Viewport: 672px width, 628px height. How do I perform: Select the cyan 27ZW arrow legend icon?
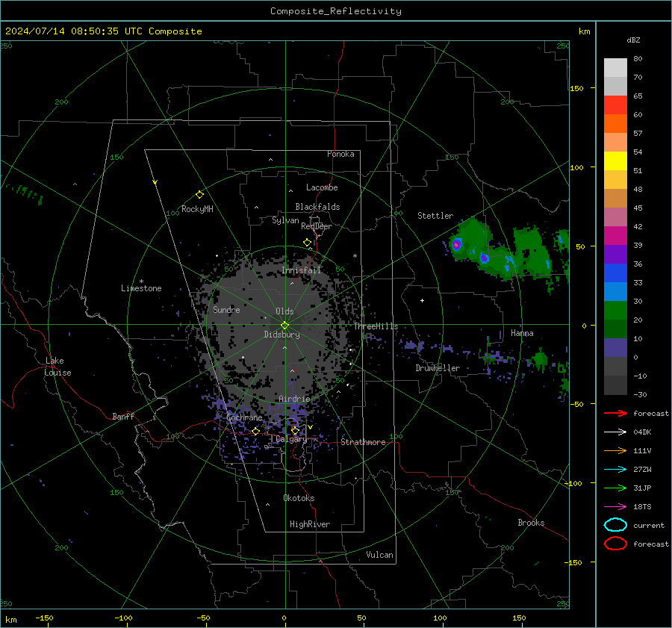pyautogui.click(x=615, y=470)
